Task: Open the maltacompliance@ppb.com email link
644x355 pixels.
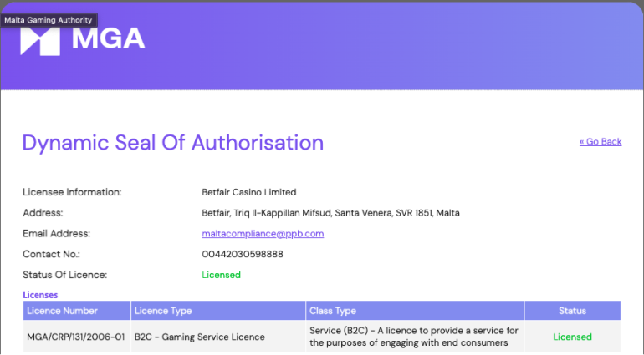Action: coord(263,234)
